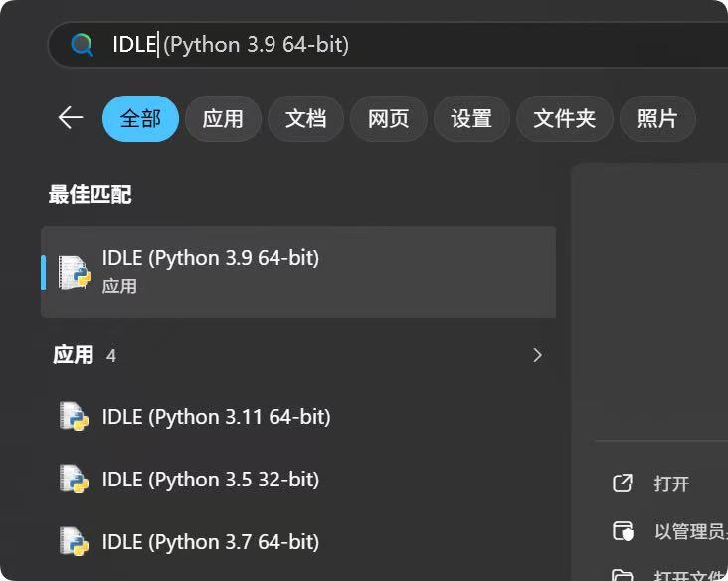
Task: Open IDLE (Python 3.11 64-bit) result
Action: (x=298, y=417)
